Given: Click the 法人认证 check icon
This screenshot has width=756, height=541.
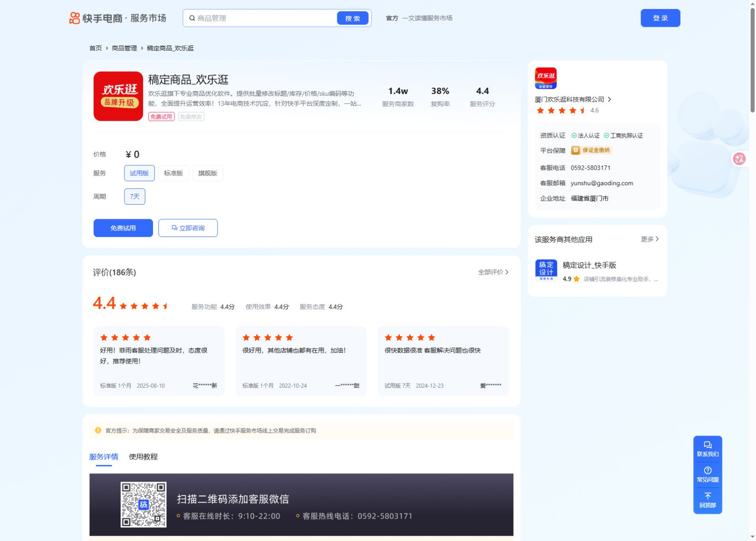Looking at the screenshot, I should [574, 135].
